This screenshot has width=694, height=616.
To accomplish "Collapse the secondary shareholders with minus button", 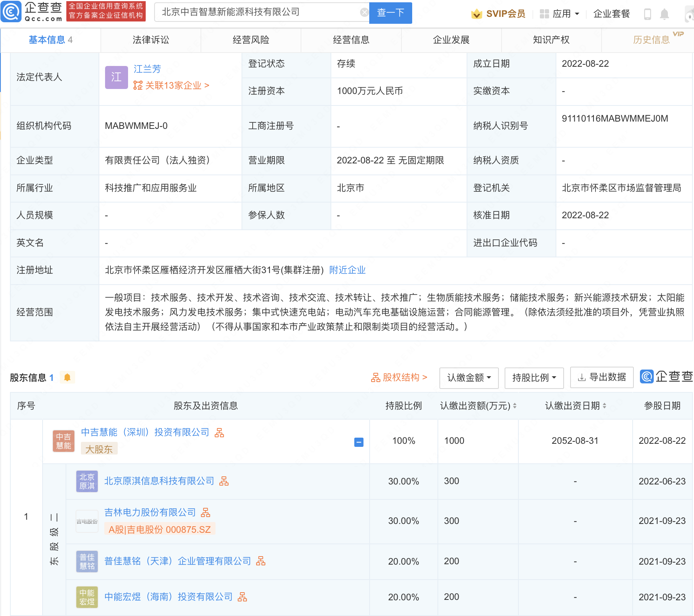I will point(359,442).
